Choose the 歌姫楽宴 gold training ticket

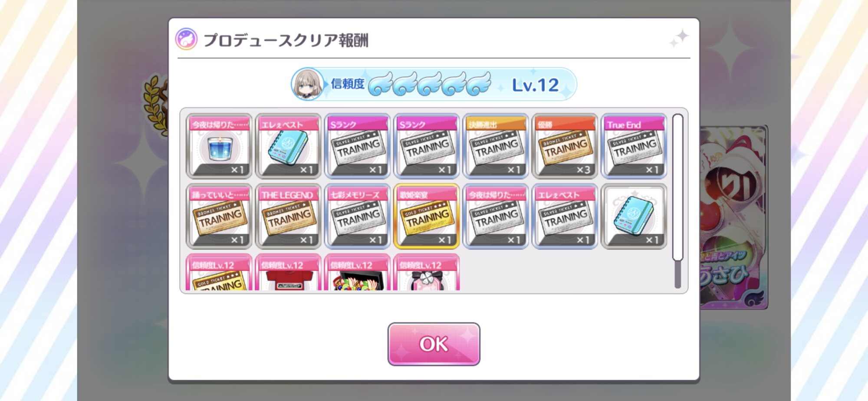click(427, 216)
